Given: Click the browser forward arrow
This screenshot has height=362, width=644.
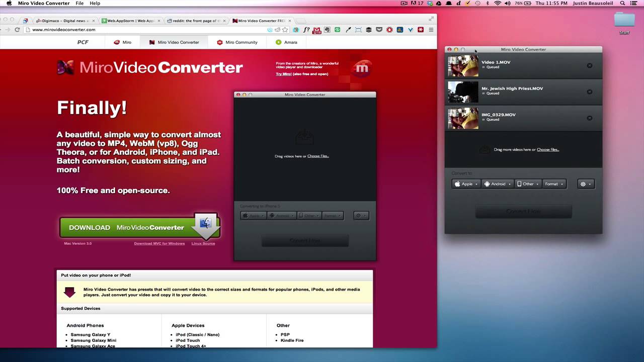Looking at the screenshot, I should [7, 30].
